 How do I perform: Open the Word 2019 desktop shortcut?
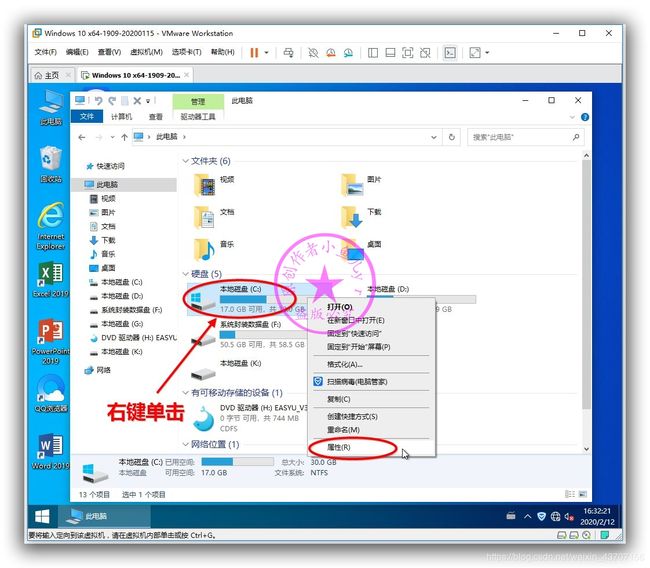point(51,451)
